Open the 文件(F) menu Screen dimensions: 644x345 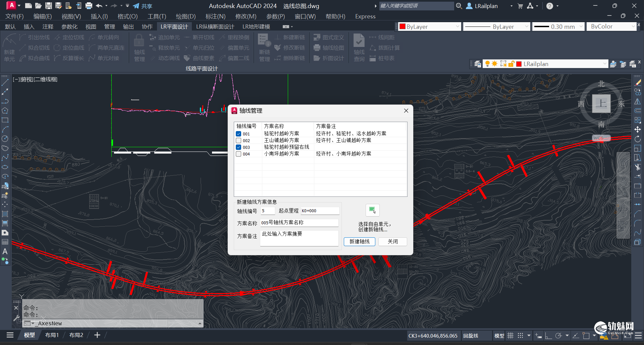tap(14, 16)
